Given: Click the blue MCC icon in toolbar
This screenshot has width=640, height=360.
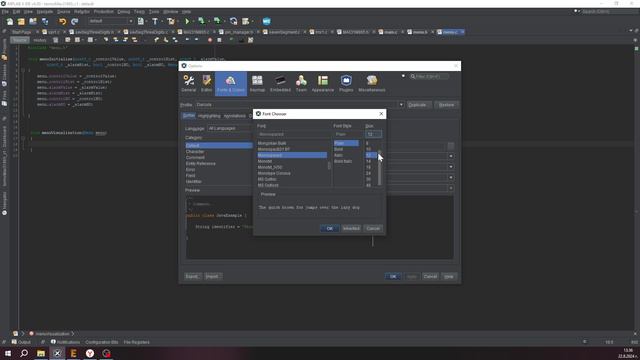Looking at the screenshot, I should pyautogui.click(x=267, y=21).
